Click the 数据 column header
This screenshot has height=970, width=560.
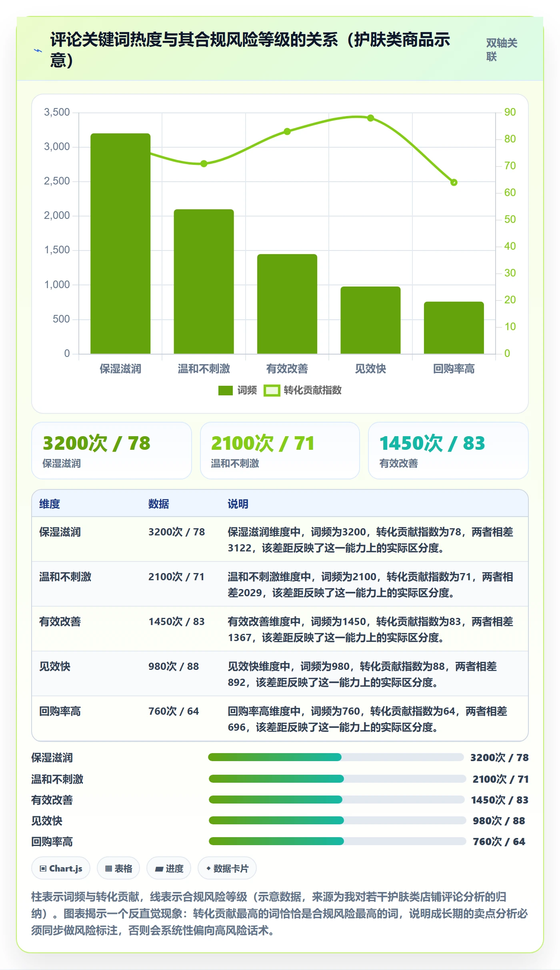tap(159, 504)
